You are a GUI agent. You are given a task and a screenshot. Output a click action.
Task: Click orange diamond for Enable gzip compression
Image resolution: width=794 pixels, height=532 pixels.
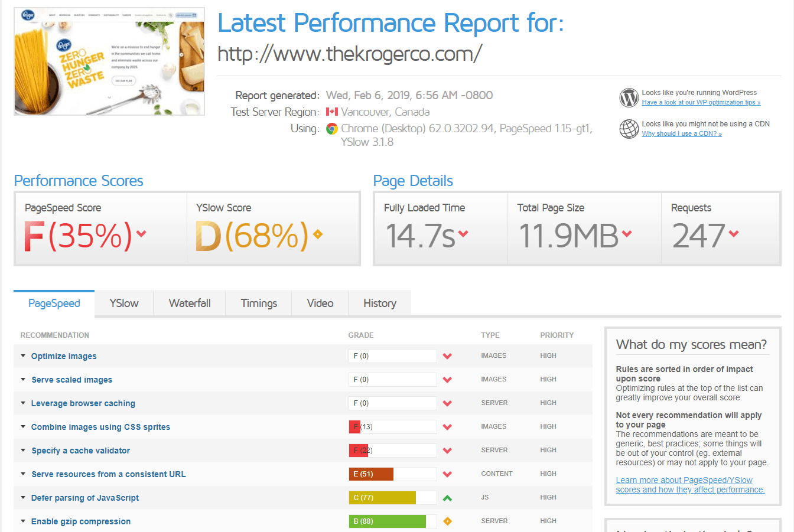pos(447,521)
